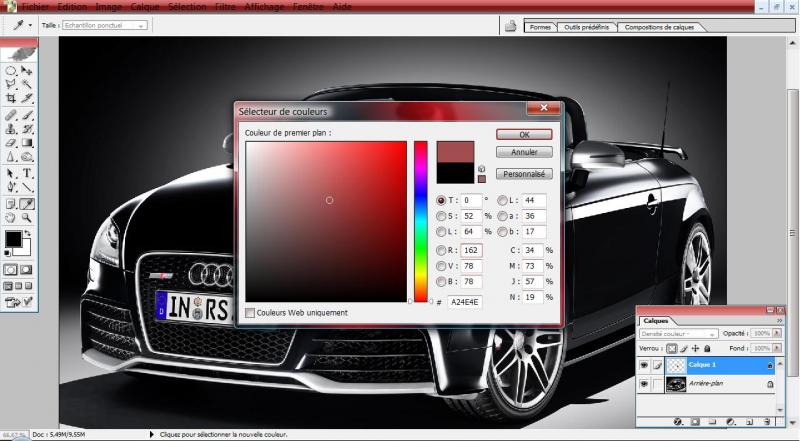Select the Elliptical Marquee tool
This screenshot has width=800, height=441.
(x=11, y=70)
